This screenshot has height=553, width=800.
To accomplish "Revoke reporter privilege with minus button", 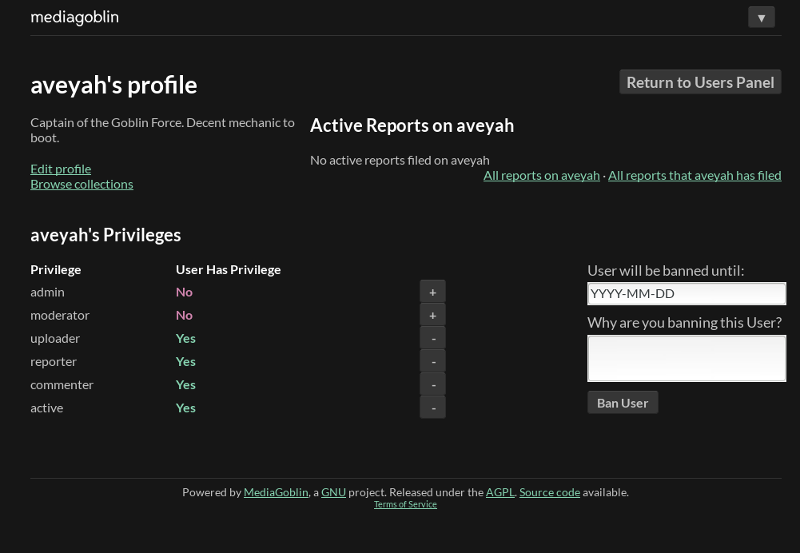I will [x=433, y=362].
